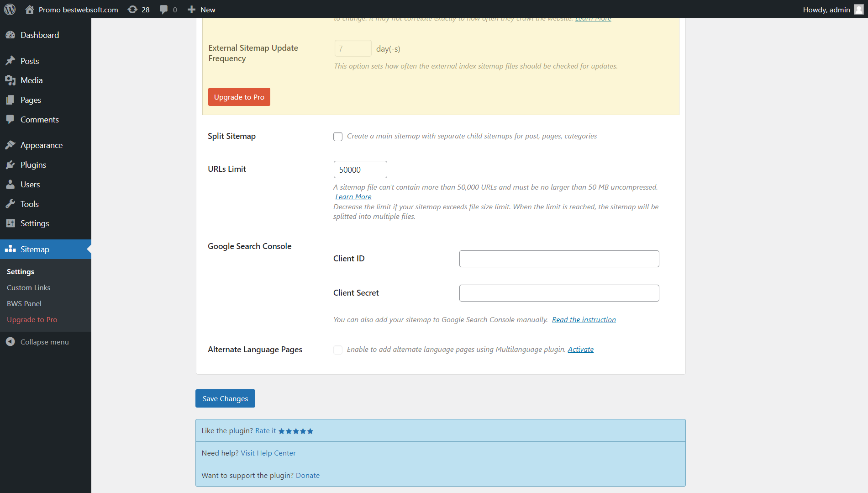The height and width of the screenshot is (493, 868).
Task: Open updates via the refresh icon
Action: [132, 9]
